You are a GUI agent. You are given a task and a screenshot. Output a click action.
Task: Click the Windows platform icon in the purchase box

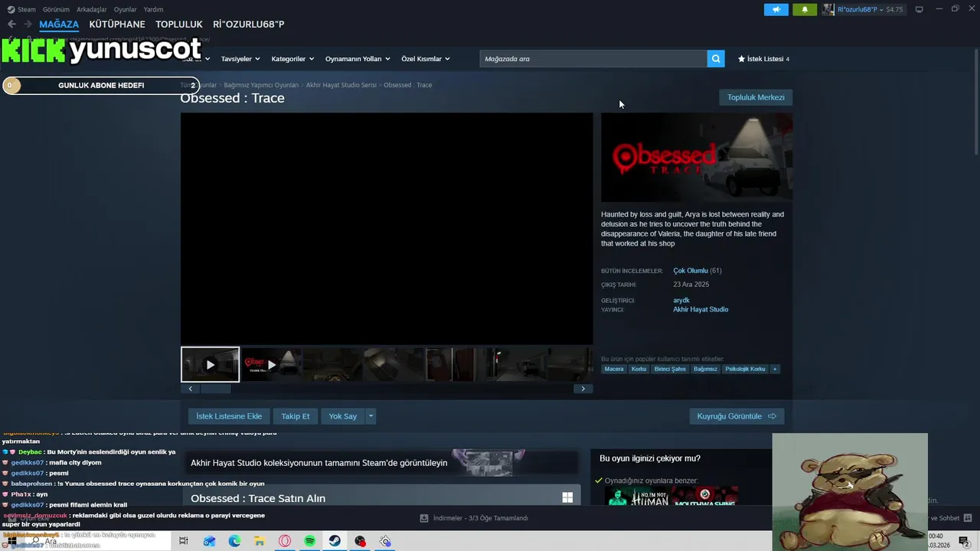(x=567, y=497)
